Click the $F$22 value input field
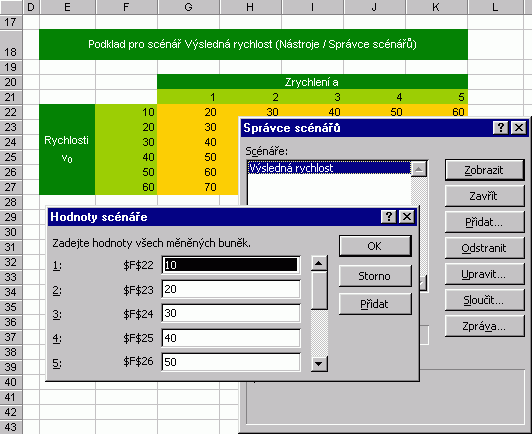This screenshot has width=532, height=434. [231, 265]
